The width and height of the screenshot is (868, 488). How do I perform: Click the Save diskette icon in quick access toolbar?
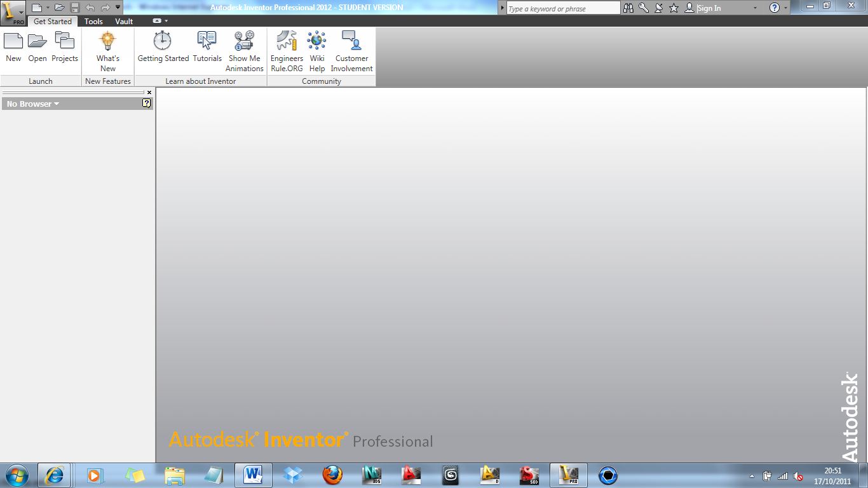[75, 8]
